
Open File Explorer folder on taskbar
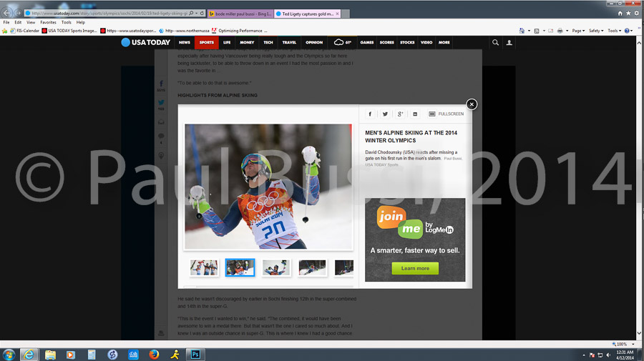(x=50, y=354)
